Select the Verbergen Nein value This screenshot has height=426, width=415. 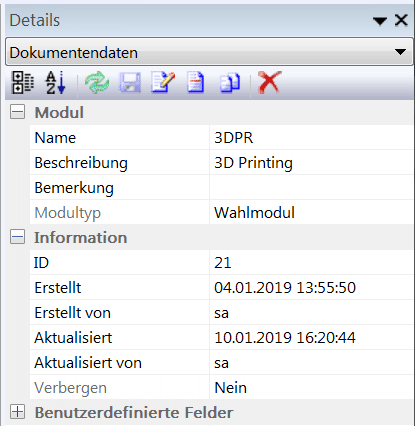pyautogui.click(x=311, y=387)
